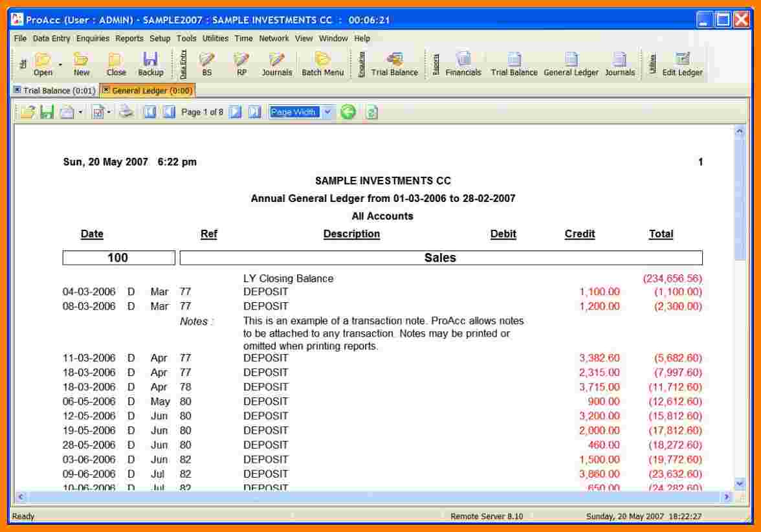The image size is (761, 532).
Task: Close the Trial Balance tab via its x
Action: [x=17, y=90]
